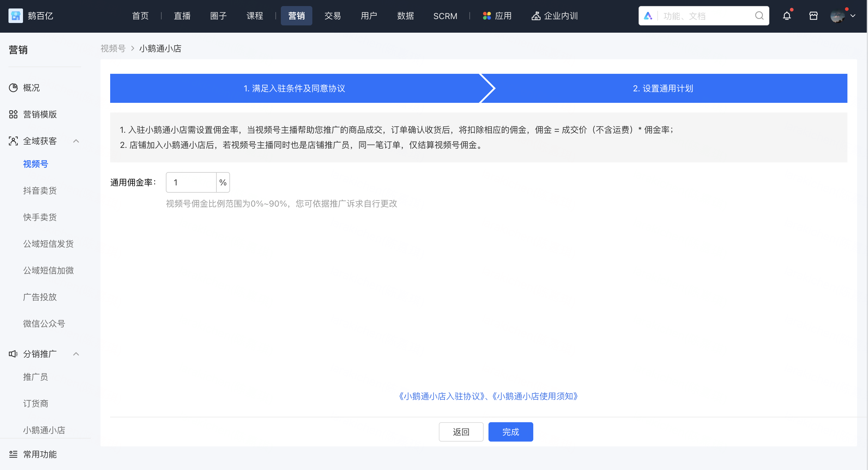
Task: Collapse the 分销推广 section
Action: (76, 354)
